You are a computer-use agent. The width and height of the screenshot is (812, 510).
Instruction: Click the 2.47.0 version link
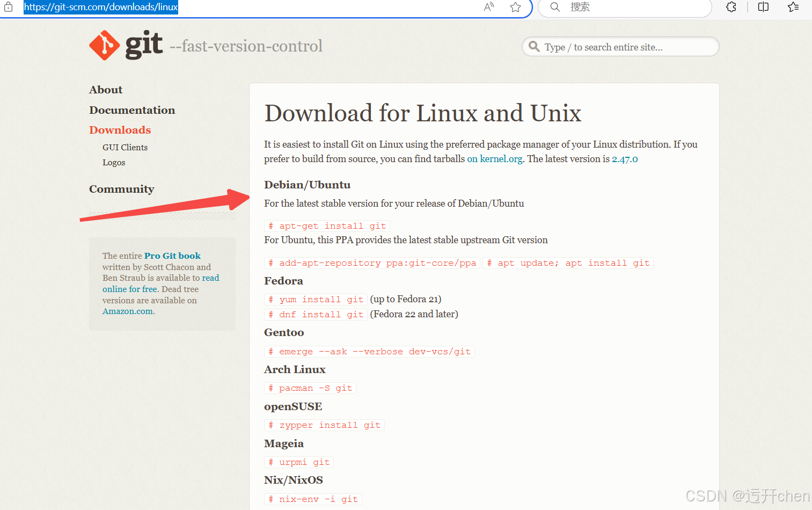624,158
